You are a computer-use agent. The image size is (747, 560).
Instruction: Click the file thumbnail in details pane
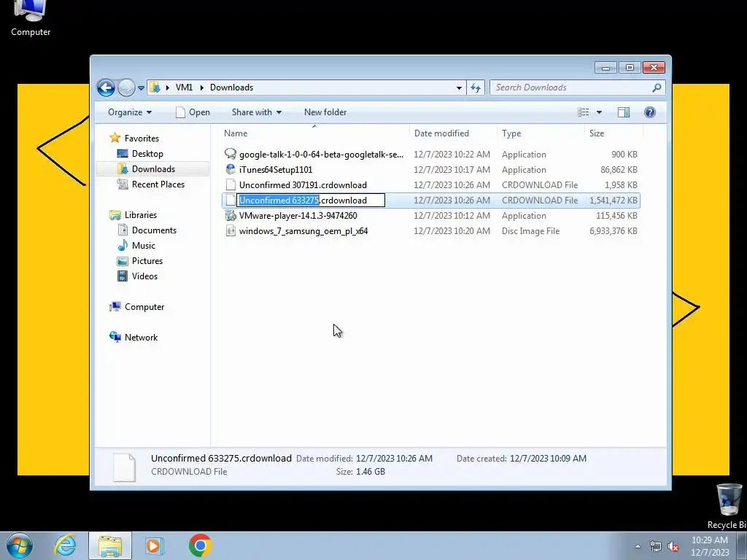[x=124, y=467]
